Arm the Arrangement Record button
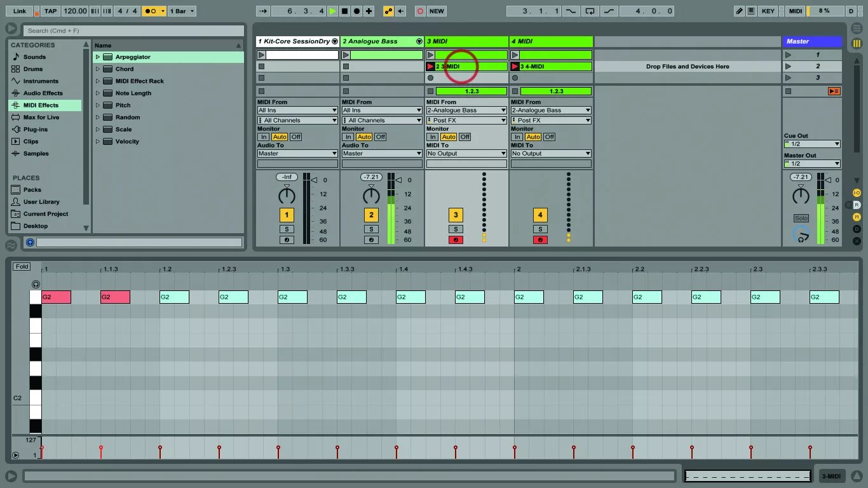This screenshot has width=868, height=488. click(x=356, y=11)
